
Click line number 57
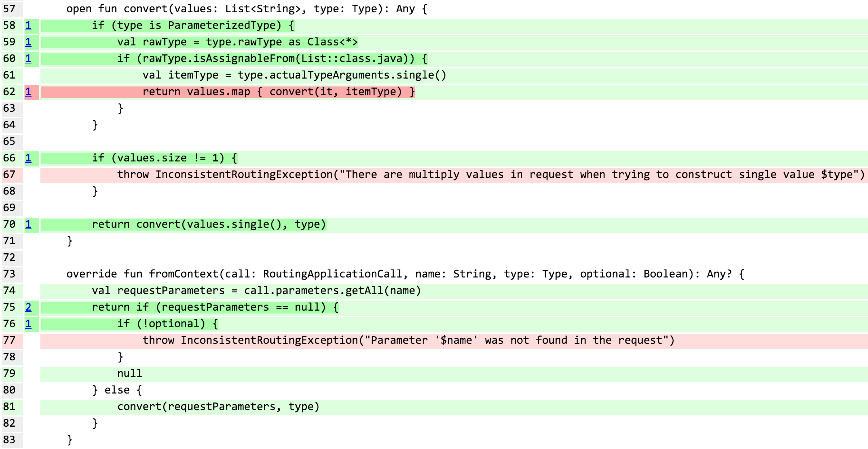[9, 9]
